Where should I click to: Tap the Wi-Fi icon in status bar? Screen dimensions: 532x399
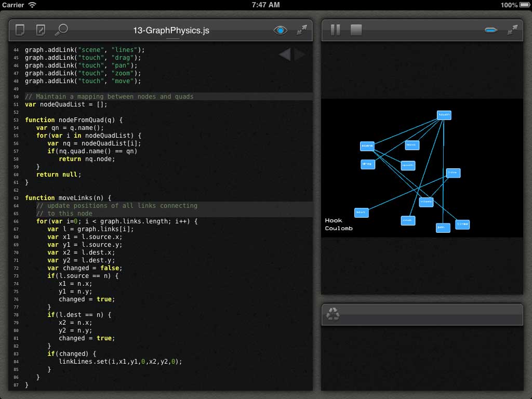(x=32, y=5)
